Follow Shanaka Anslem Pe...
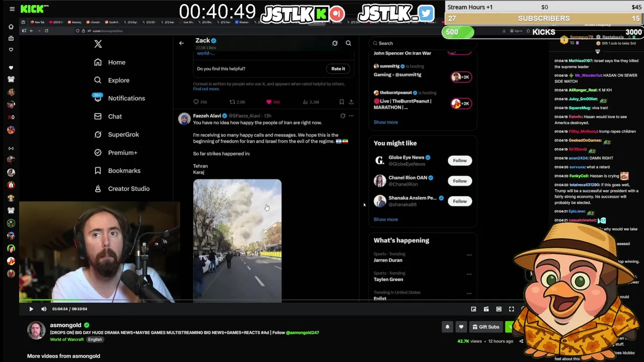The width and height of the screenshot is (644, 362). (459, 201)
